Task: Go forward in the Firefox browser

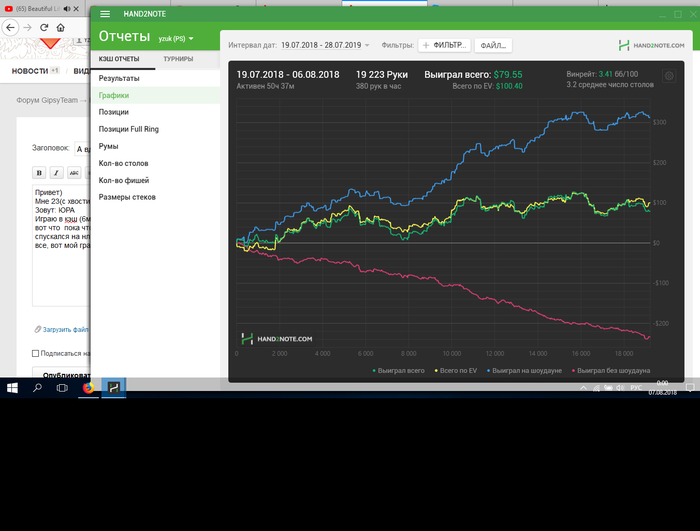Action: 27,28
